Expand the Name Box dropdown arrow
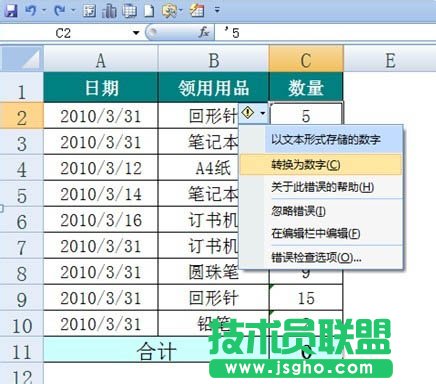The width and height of the screenshot is (436, 384). (x=136, y=33)
